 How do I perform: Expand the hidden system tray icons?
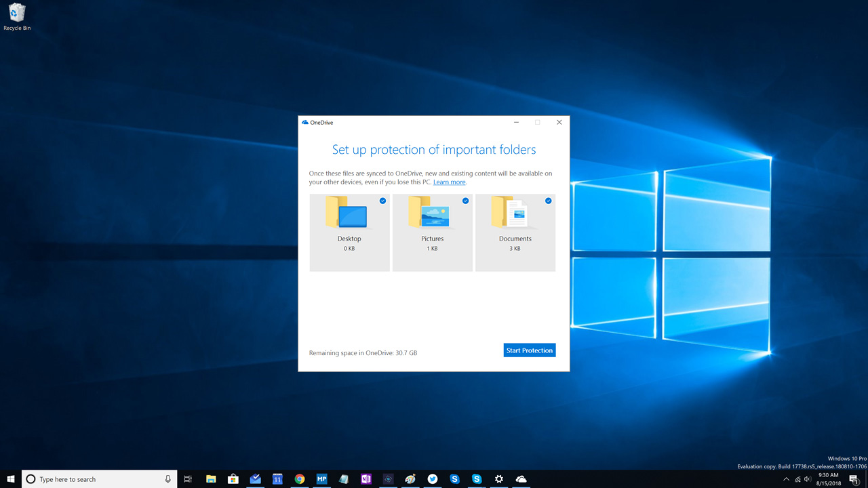786,479
